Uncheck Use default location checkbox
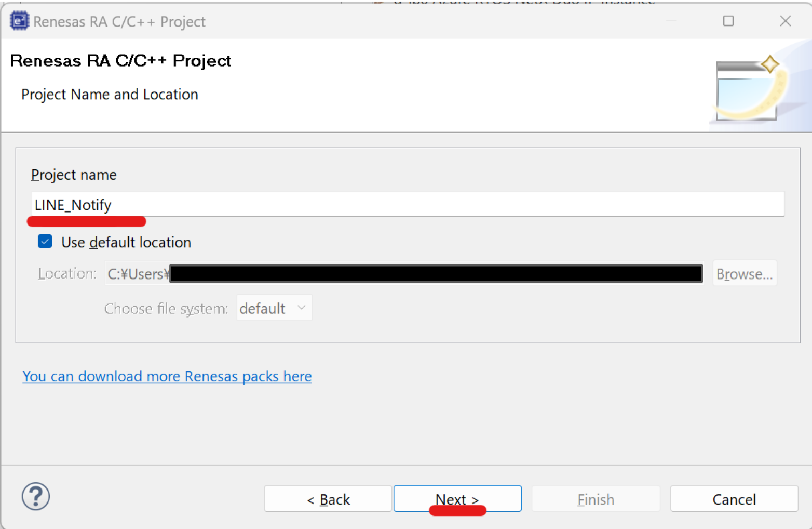The width and height of the screenshot is (812, 529). [45, 242]
